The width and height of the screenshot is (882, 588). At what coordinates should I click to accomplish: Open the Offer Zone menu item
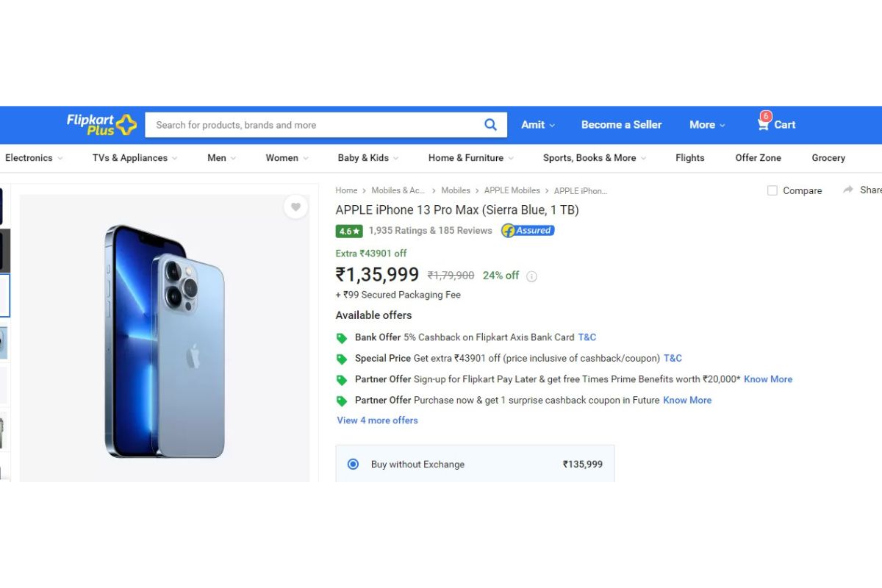click(758, 158)
